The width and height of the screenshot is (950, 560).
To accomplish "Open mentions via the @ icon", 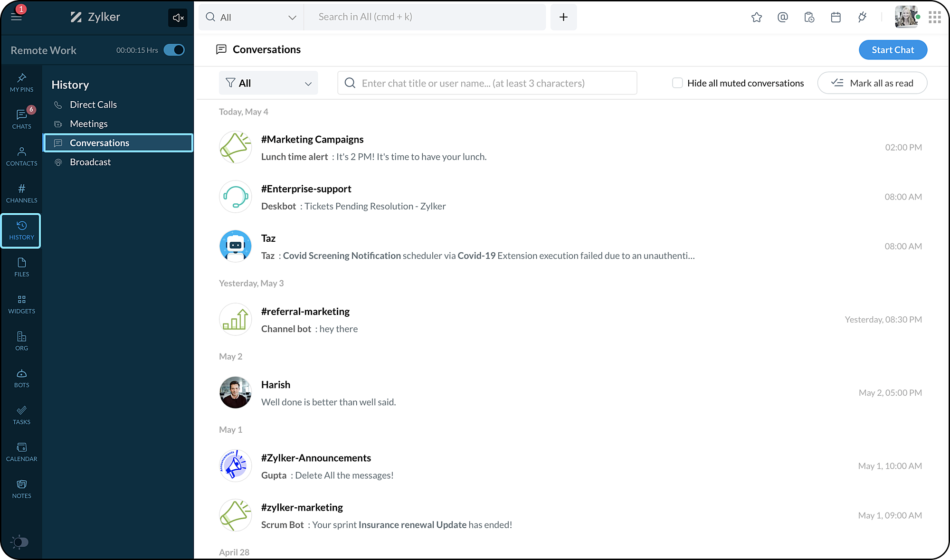I will pyautogui.click(x=783, y=18).
